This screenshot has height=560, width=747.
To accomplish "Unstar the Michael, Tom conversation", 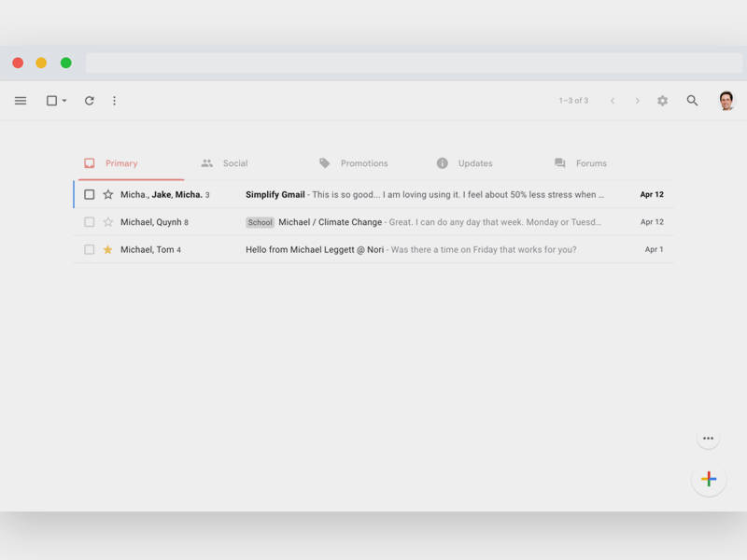I will (108, 250).
